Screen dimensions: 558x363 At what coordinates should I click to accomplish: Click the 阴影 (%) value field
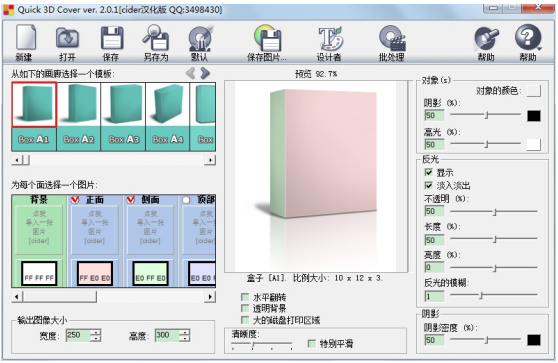pyautogui.click(x=435, y=115)
